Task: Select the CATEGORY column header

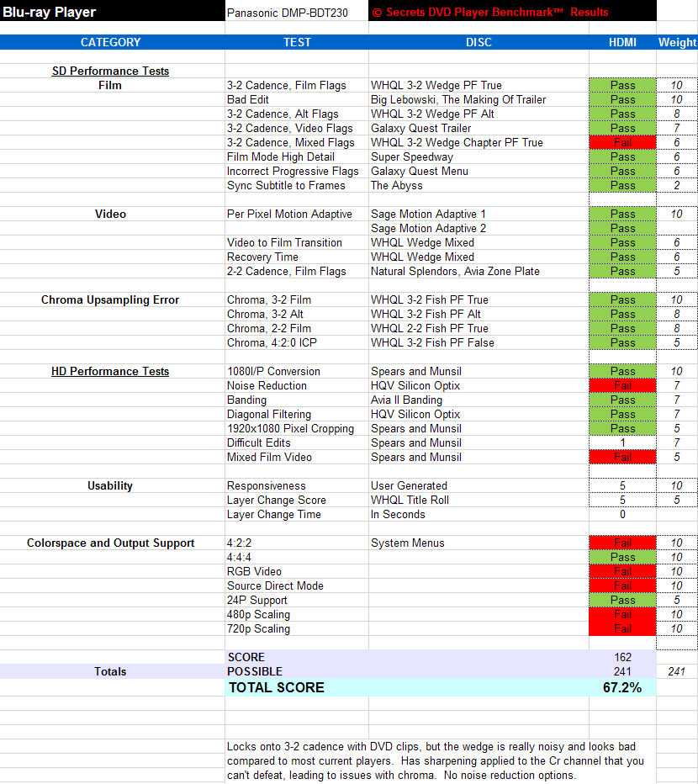Action: click(110, 43)
